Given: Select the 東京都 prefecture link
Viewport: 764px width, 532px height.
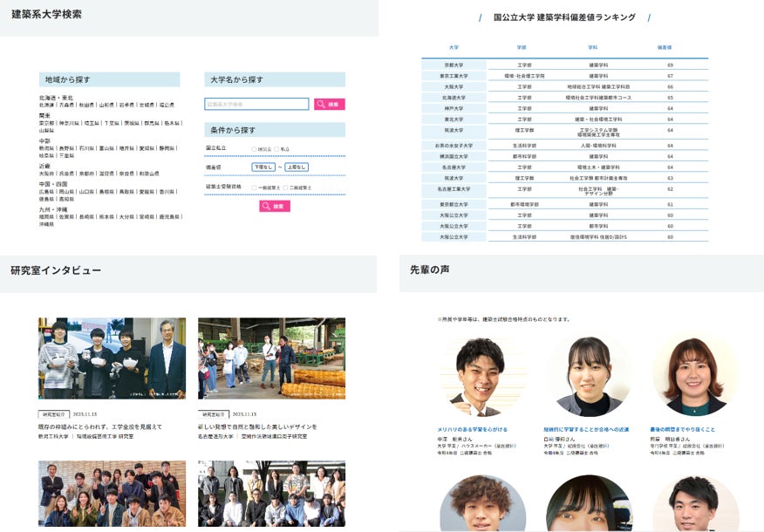Looking at the screenshot, I should point(47,124).
